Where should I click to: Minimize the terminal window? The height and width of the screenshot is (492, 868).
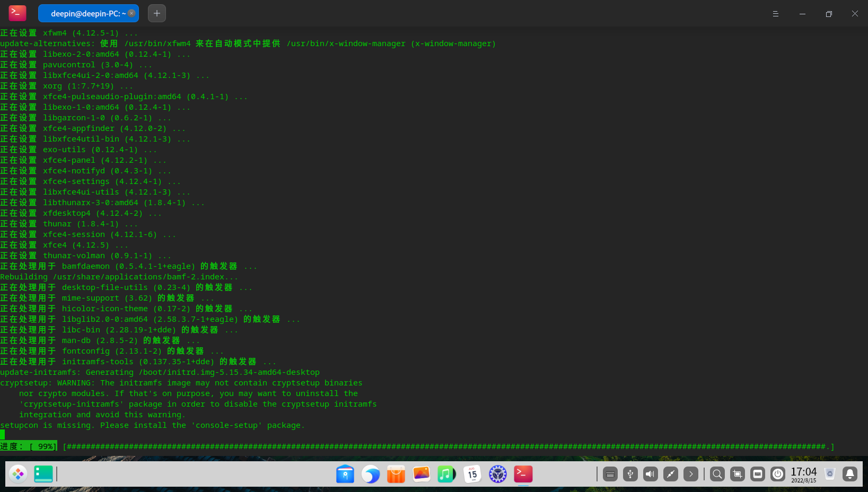click(802, 14)
